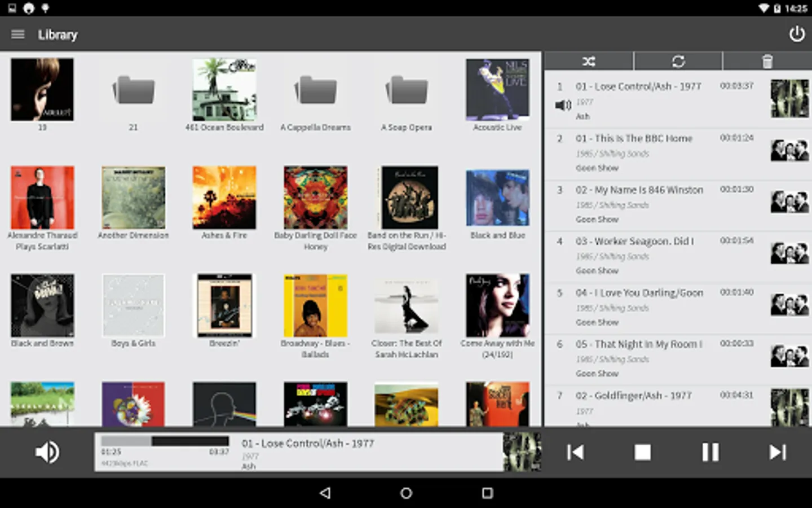Select queue track 01 - Lose Control/Ash - 1977

tap(678, 99)
